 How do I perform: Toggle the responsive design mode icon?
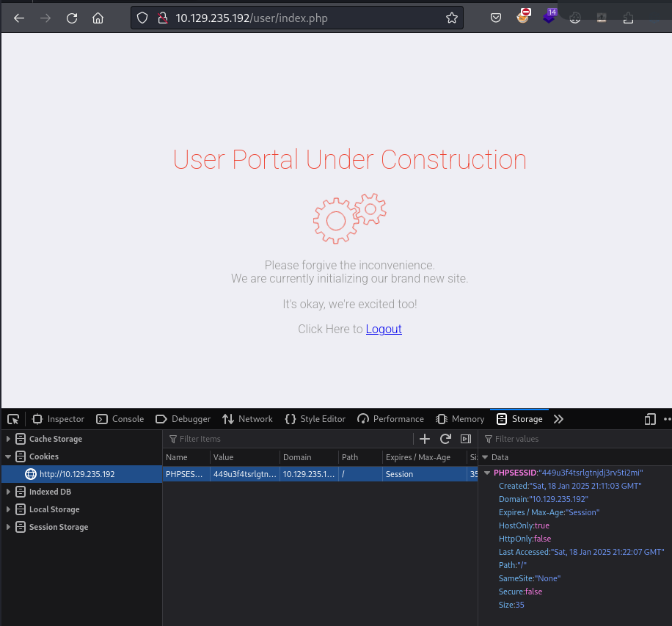click(650, 419)
